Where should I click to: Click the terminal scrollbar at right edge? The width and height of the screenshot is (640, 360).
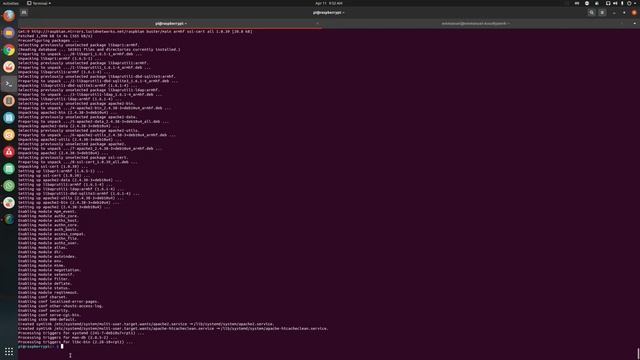638,353
